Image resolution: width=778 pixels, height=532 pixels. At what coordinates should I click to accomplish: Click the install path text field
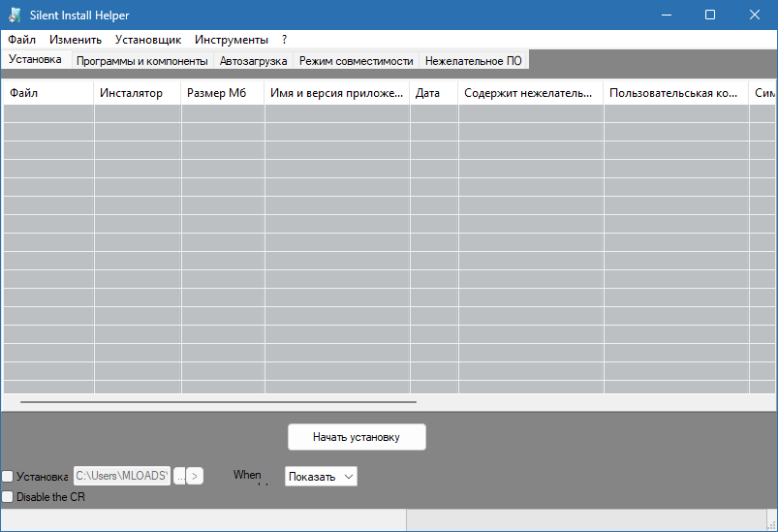click(x=121, y=477)
